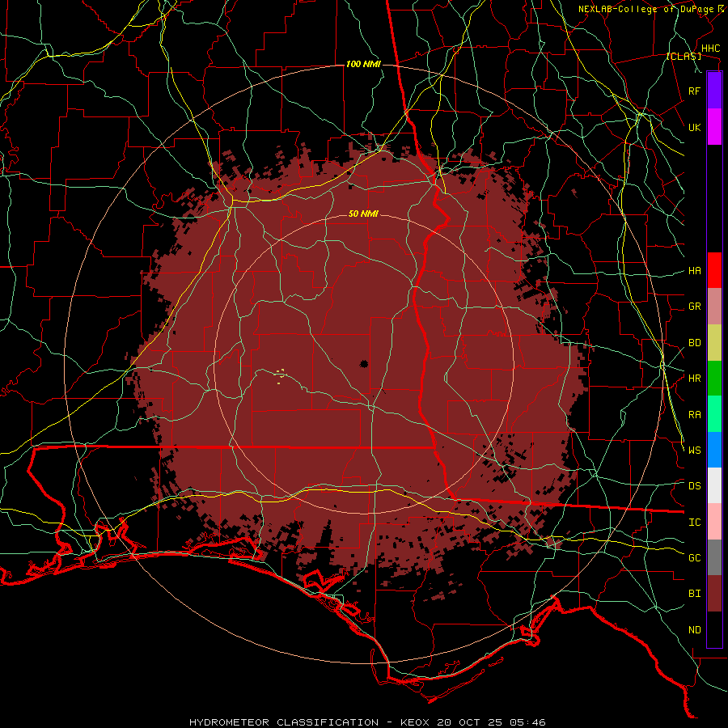Click the red HA legend swatch
The image size is (728, 728).
[714, 270]
